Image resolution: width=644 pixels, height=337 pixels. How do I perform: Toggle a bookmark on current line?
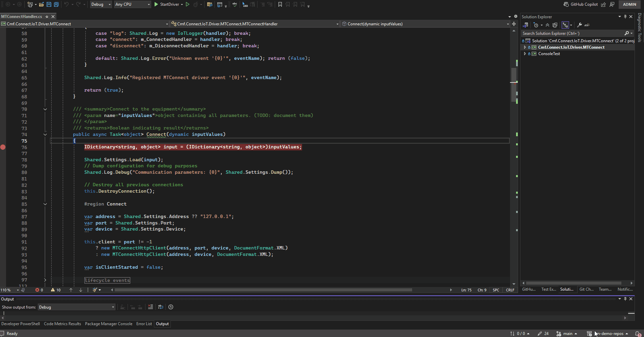tap(280, 4)
